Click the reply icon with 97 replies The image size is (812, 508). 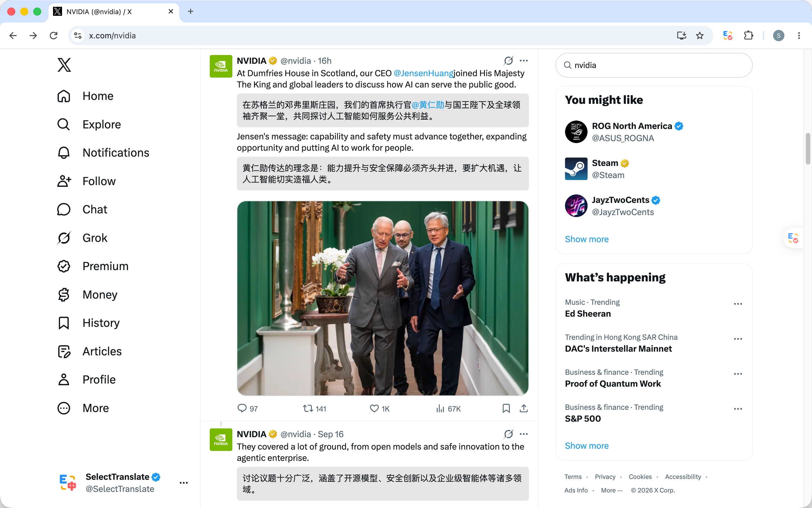click(x=242, y=408)
